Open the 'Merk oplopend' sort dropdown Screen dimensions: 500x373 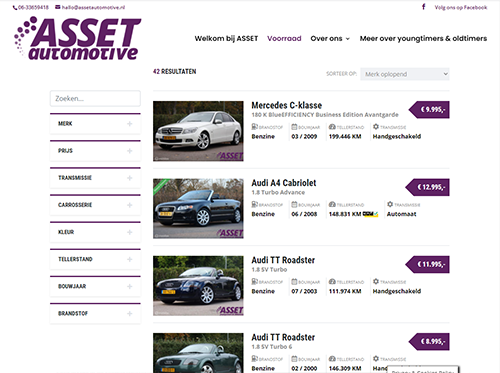405,74
